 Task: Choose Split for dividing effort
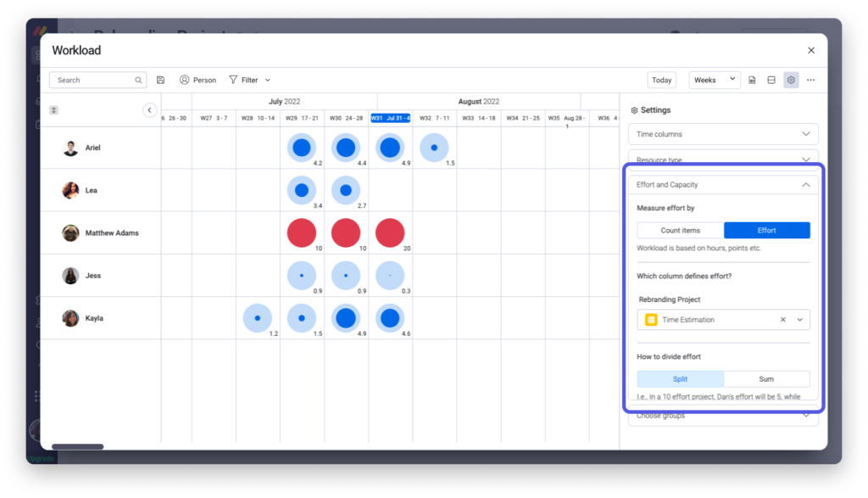click(x=681, y=379)
